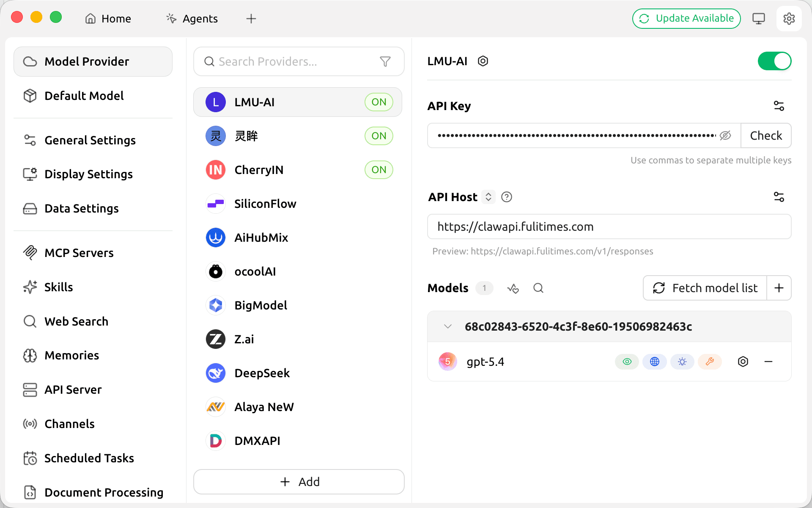Open API Key advanced settings sliders icon
The width and height of the screenshot is (812, 508).
tap(779, 106)
